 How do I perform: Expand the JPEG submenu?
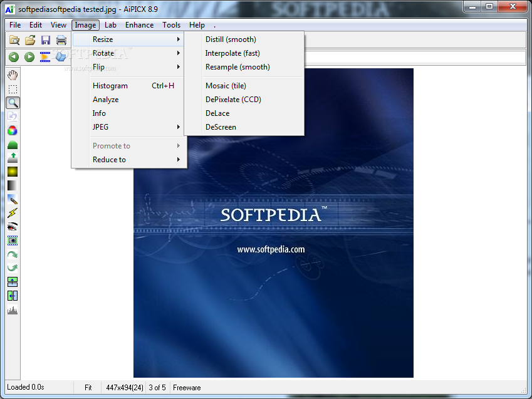(129, 127)
